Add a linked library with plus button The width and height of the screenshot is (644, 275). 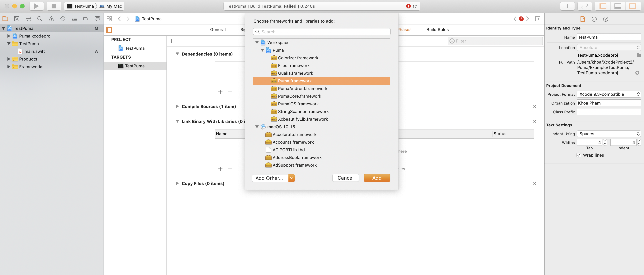coord(220,169)
